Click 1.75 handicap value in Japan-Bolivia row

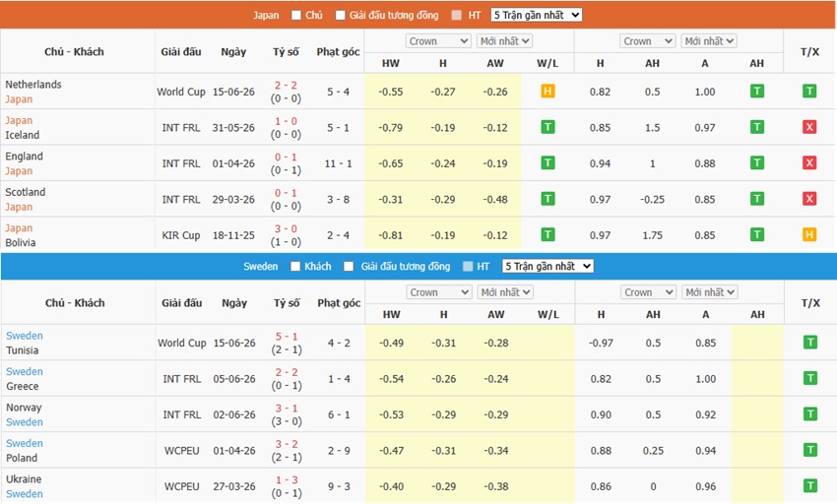652,235
